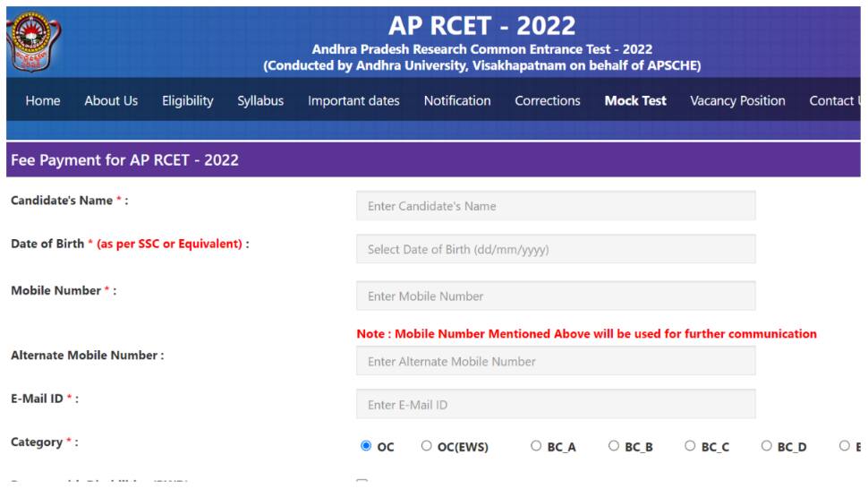Image resolution: width=868 pixels, height=489 pixels.
Task: Click the Enter Mobile Number field
Action: tap(556, 296)
